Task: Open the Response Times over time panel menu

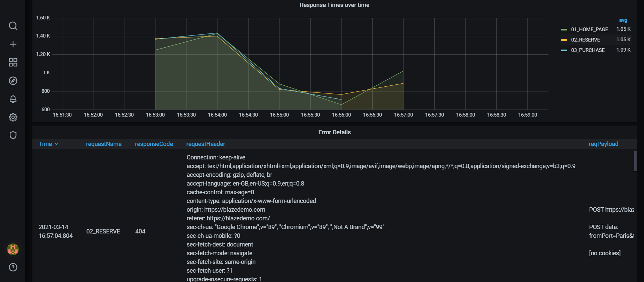Action: (334, 5)
